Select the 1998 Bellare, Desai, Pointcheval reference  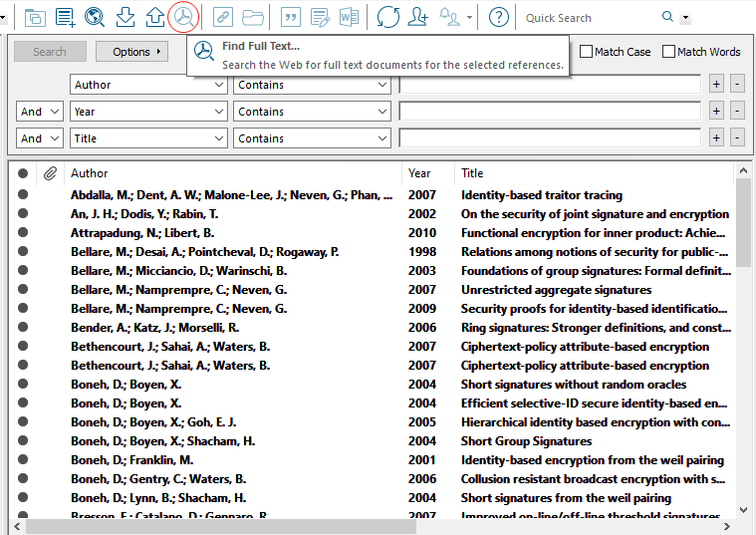(x=373, y=251)
